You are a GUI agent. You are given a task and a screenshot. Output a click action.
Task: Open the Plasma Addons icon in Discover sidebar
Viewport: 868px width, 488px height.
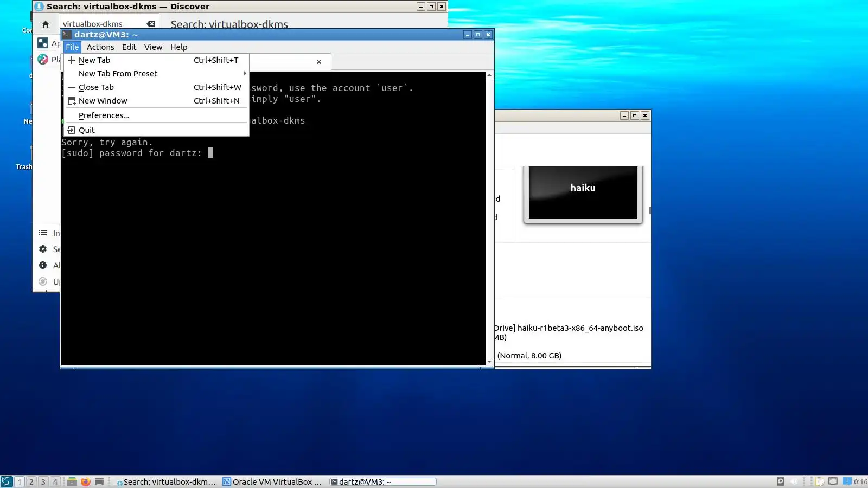tap(43, 59)
